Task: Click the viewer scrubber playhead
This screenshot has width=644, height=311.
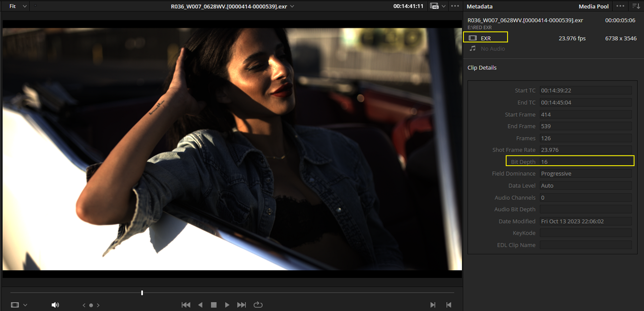Action: click(x=142, y=292)
